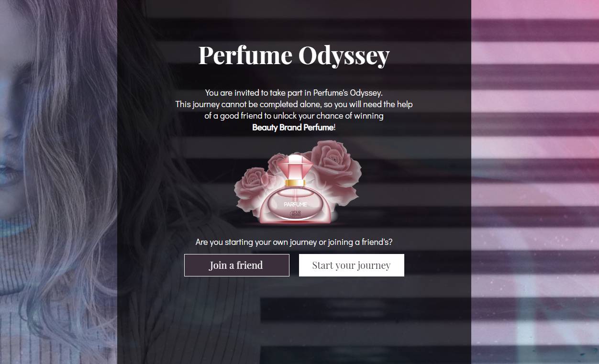The height and width of the screenshot is (364, 599).
Task: Click the pink striped background on right
Action: [x=535, y=182]
